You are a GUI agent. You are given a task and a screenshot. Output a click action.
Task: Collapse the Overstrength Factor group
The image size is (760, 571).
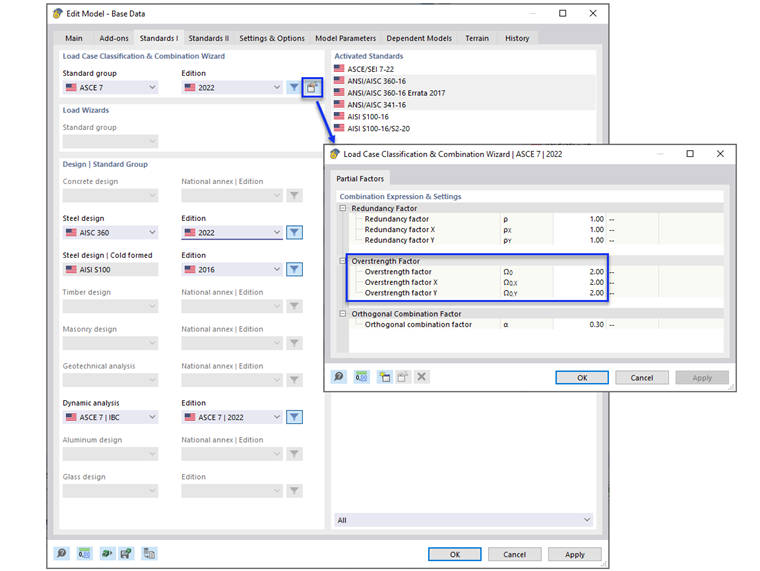(343, 261)
